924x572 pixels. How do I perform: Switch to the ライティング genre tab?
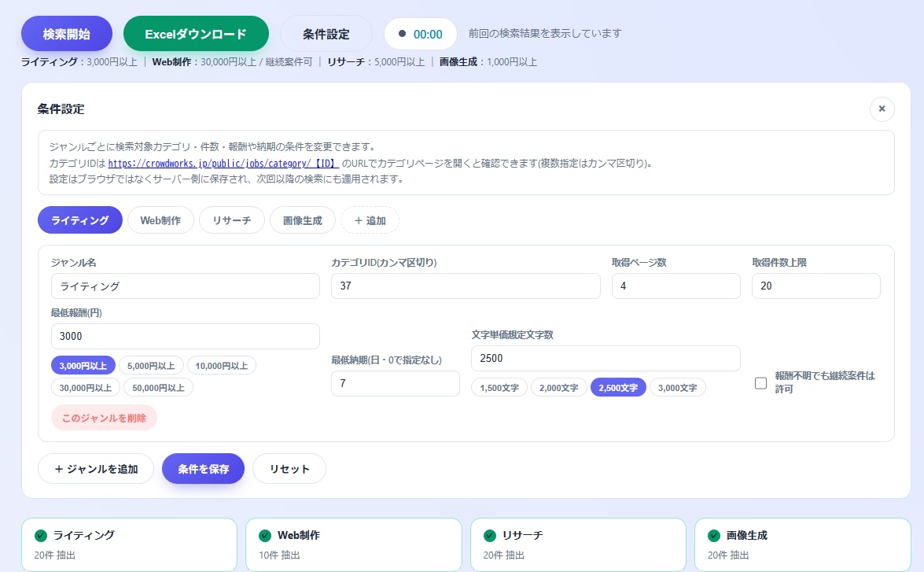(x=80, y=220)
